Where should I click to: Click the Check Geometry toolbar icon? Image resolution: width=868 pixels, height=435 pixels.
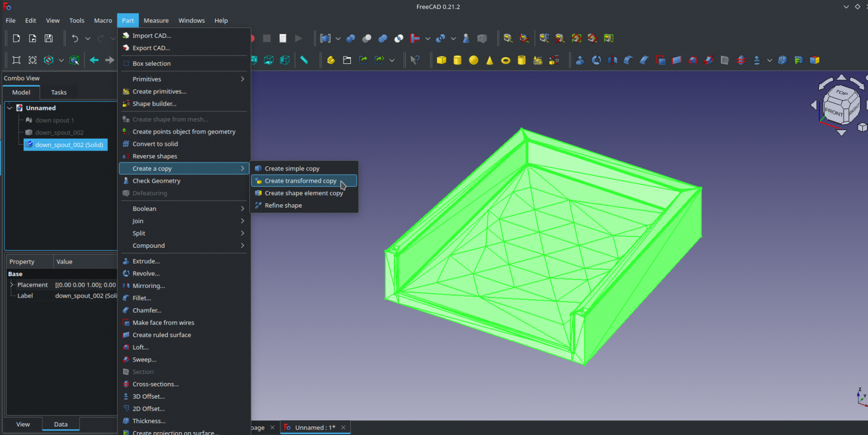(x=466, y=38)
